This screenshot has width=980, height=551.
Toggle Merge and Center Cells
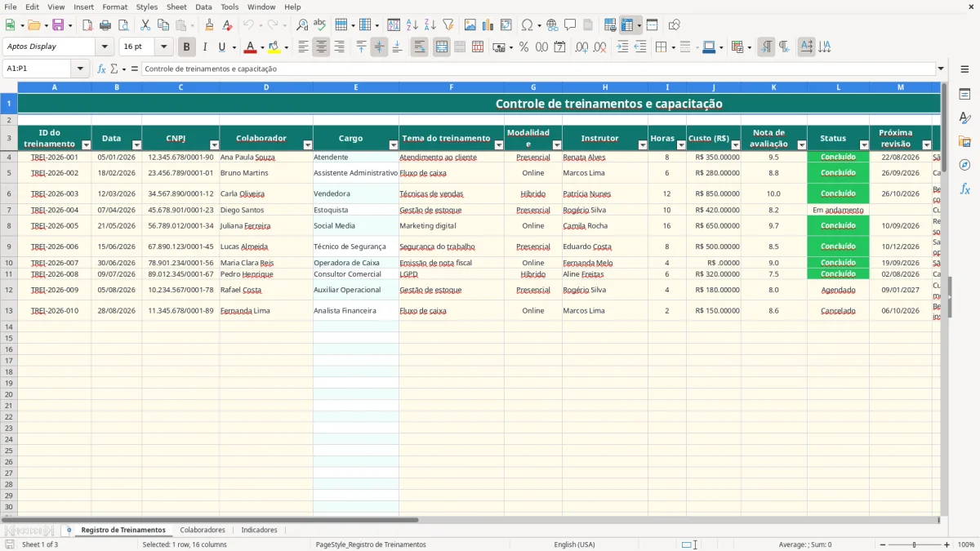point(442,47)
